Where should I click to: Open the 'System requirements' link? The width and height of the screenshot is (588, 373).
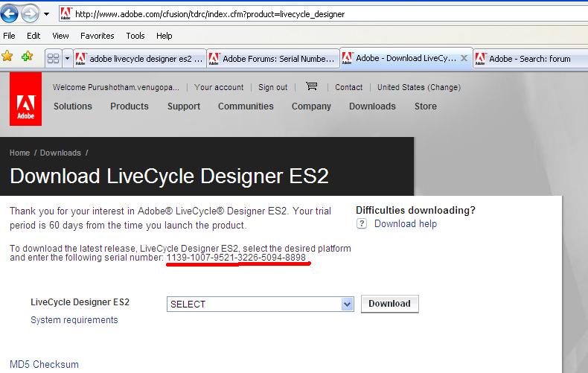(74, 319)
